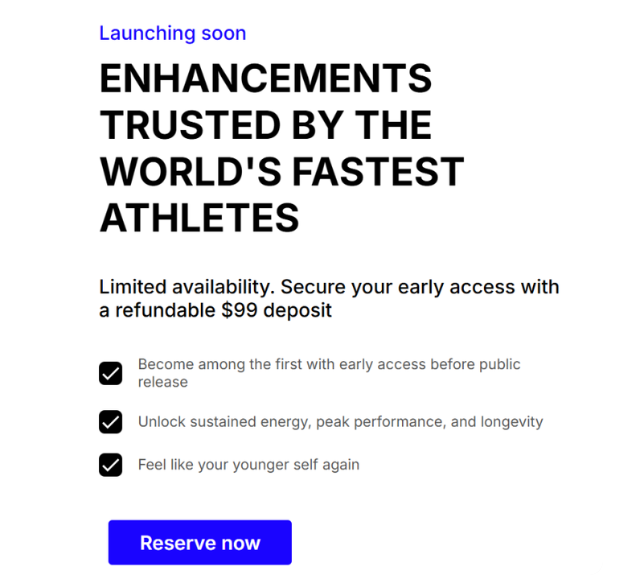The height and width of the screenshot is (575, 622).
Task: Click the word refundable in the subtitle
Action: 165,310
